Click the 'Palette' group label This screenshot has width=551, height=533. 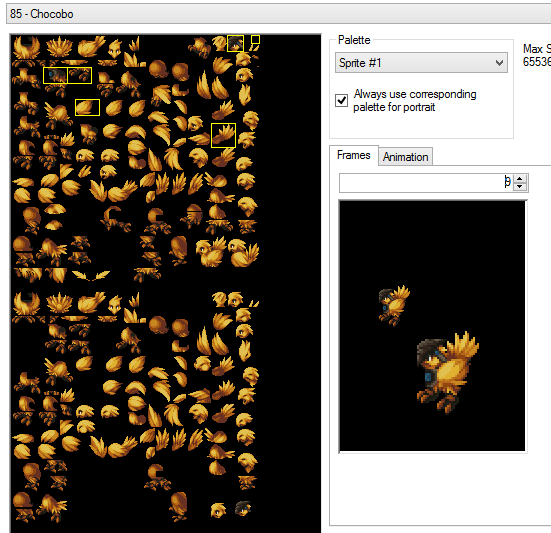pos(354,40)
